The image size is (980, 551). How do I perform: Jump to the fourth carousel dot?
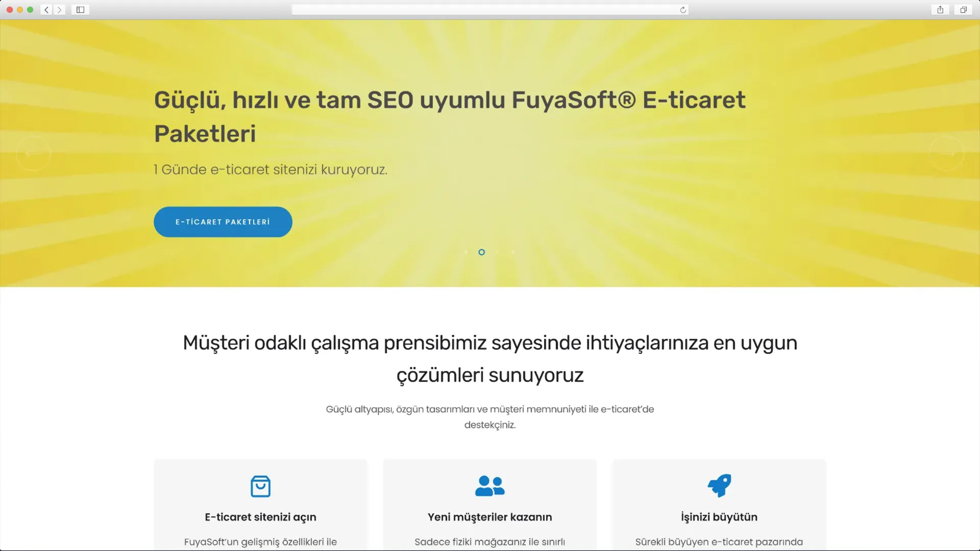tap(513, 252)
